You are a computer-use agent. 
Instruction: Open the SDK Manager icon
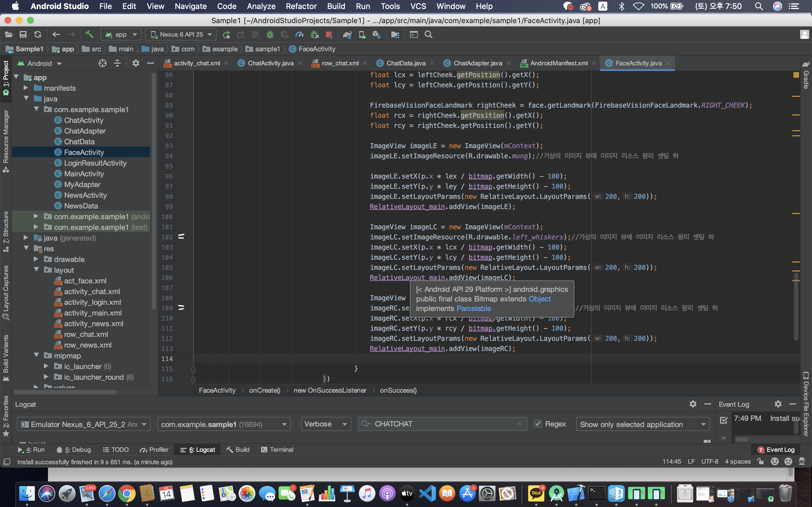376,35
